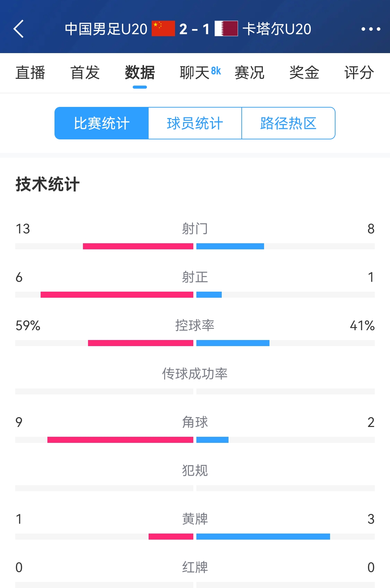The width and height of the screenshot is (390, 588).
Task: Tap the 2 - 1 match score
Action: coord(194,29)
